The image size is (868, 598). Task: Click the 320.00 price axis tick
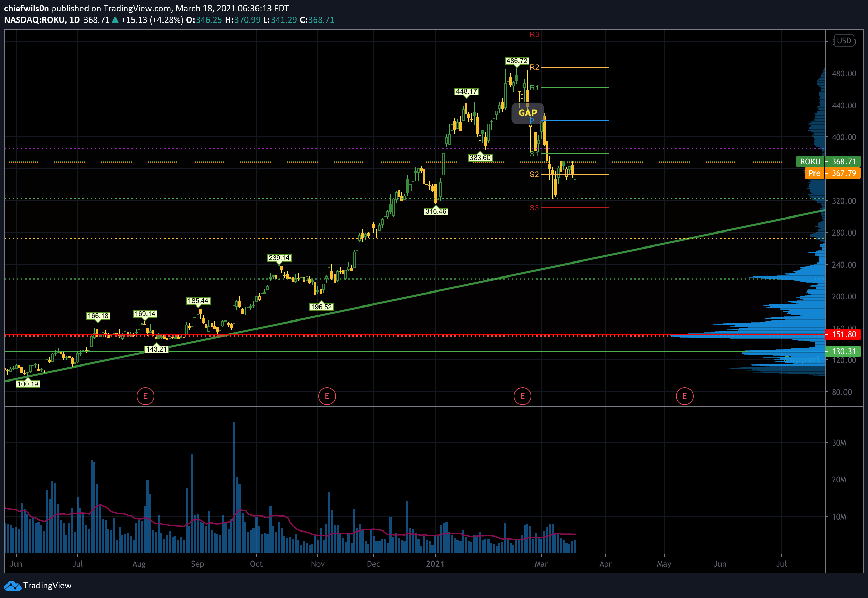pyautogui.click(x=844, y=201)
